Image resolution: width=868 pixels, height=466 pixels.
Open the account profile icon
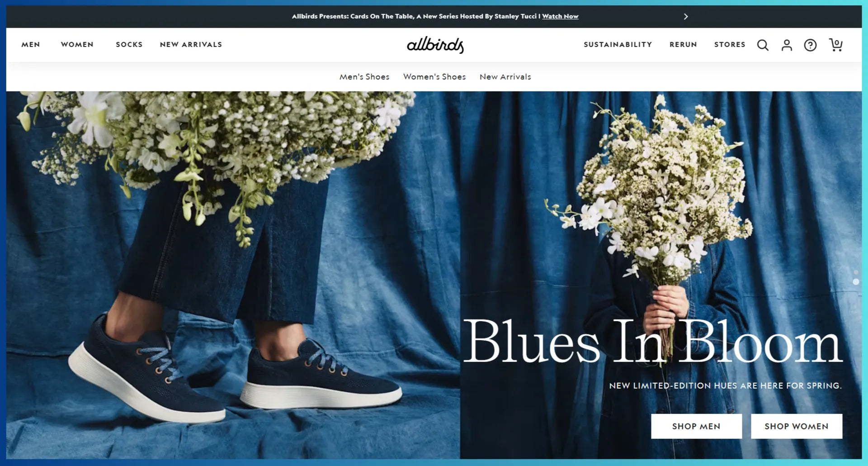(787, 45)
